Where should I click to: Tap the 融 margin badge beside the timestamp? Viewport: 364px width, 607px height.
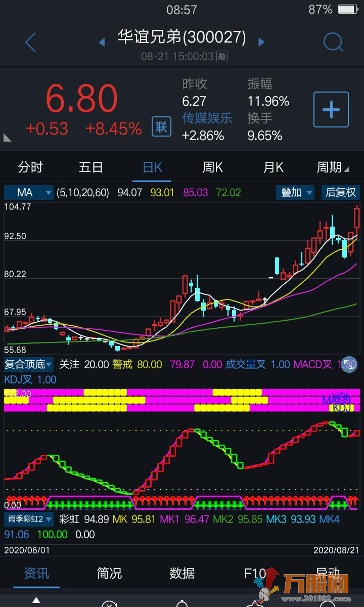tap(221, 56)
